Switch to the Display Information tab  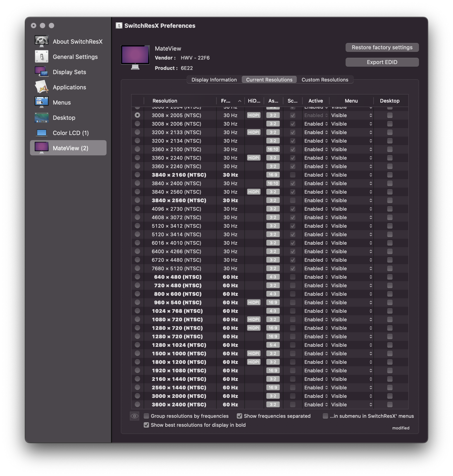pyautogui.click(x=214, y=80)
